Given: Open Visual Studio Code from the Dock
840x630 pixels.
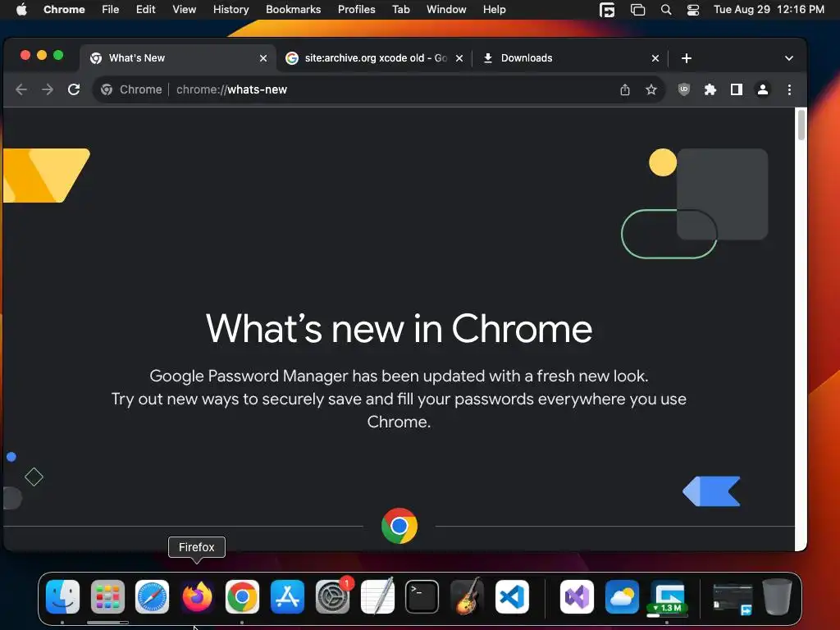Looking at the screenshot, I should pos(512,596).
